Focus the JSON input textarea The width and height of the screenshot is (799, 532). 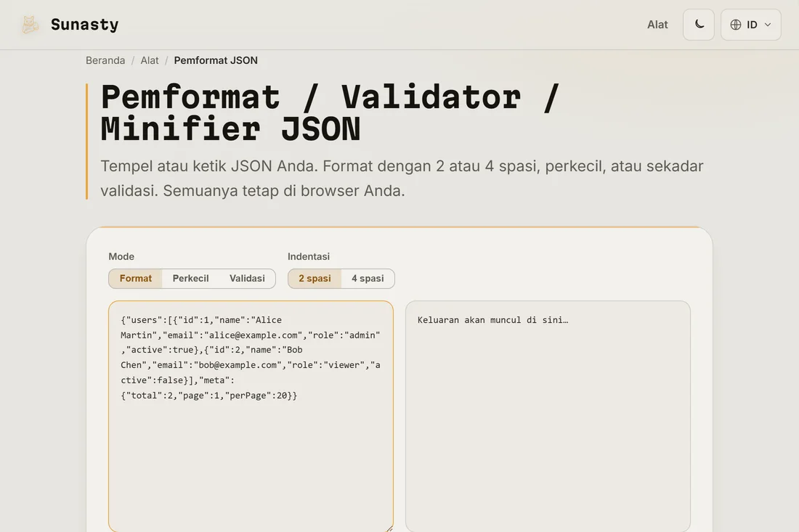pyautogui.click(x=251, y=416)
